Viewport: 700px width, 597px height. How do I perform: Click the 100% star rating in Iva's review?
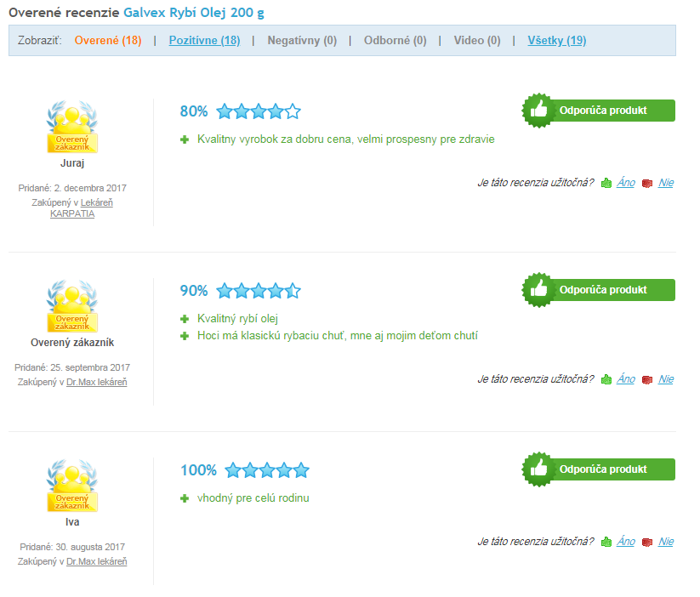click(267, 470)
